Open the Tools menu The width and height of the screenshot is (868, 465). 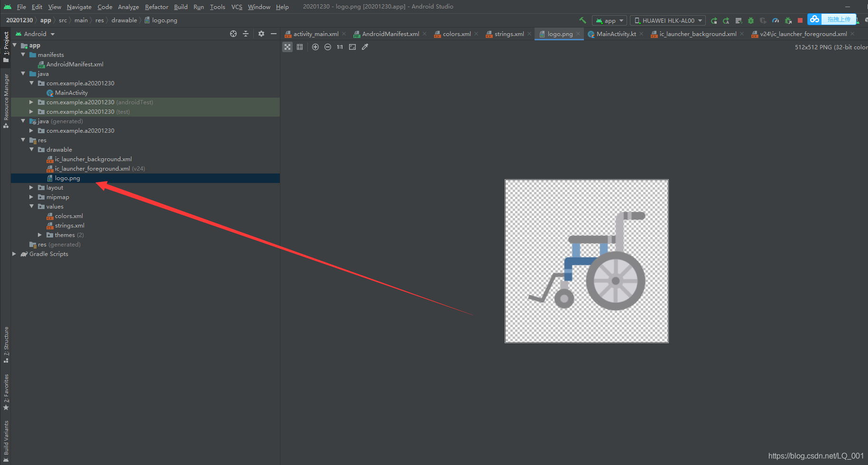[x=218, y=7]
